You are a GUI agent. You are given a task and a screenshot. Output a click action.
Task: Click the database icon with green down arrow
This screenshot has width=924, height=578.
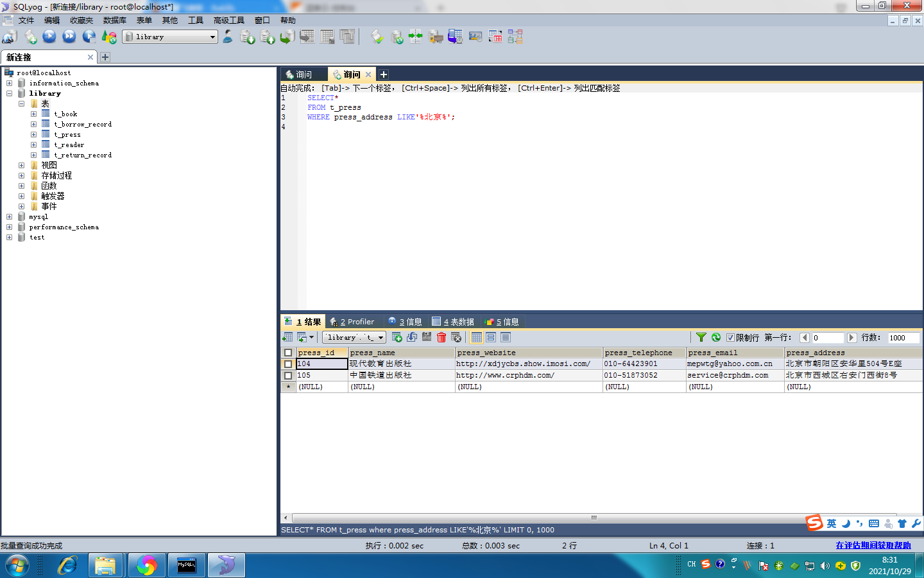pos(248,37)
